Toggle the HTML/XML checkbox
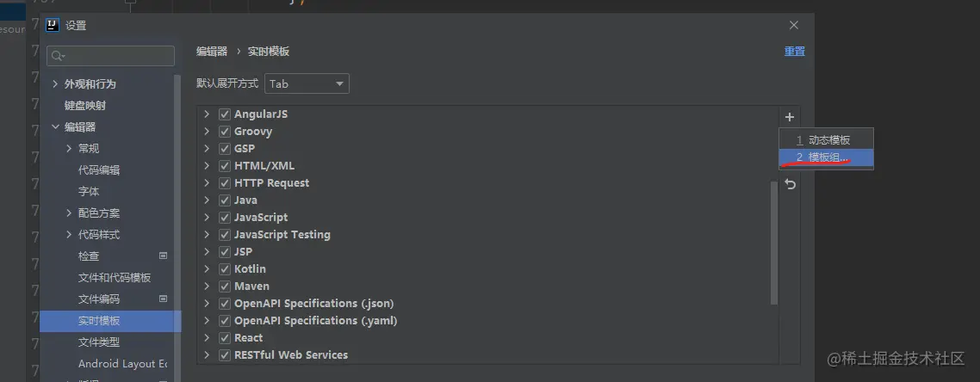The image size is (980, 382). (225, 166)
